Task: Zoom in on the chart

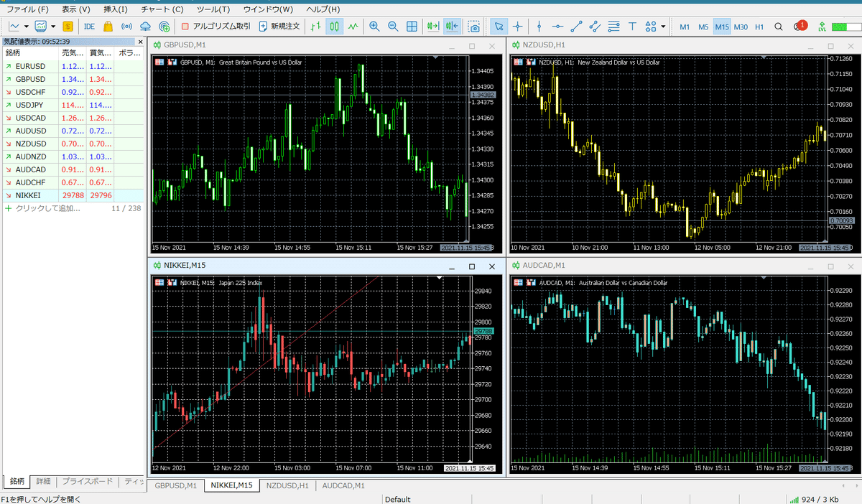Action: [x=375, y=27]
